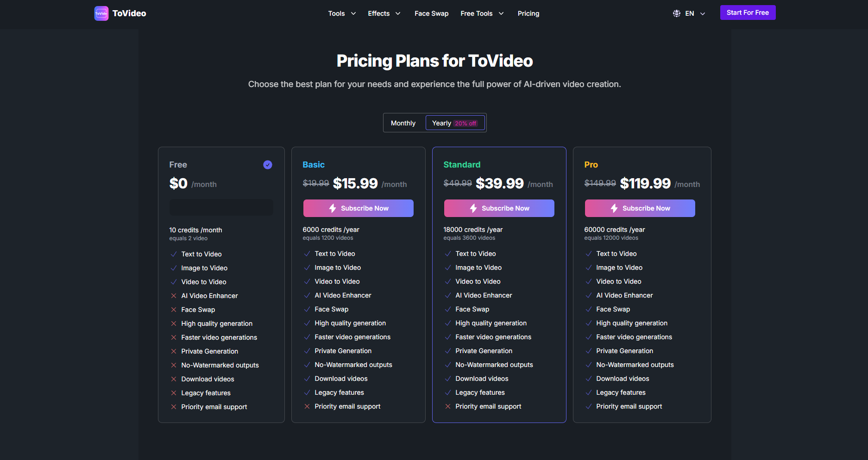Click the checkmark beside Text to Video in Basic plan
The image size is (868, 460).
tap(307, 254)
